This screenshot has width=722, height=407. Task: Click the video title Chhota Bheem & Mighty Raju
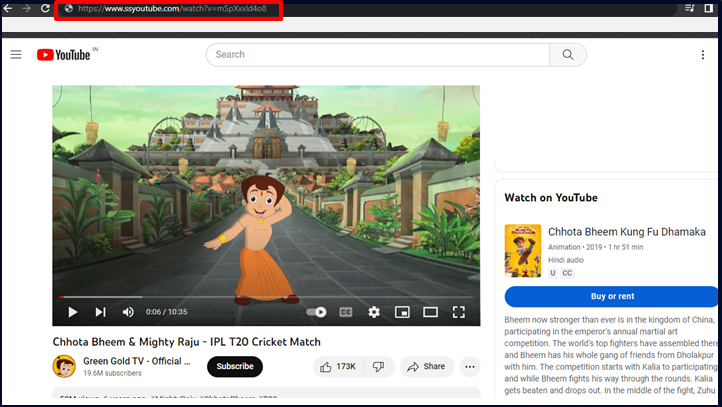[186, 342]
